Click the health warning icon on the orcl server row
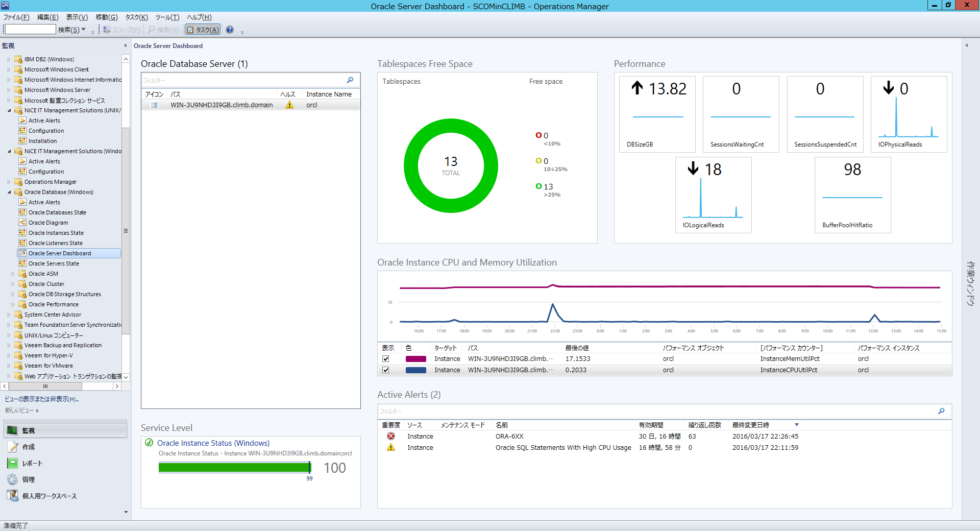Image resolution: width=980 pixels, height=531 pixels. pyautogui.click(x=289, y=105)
